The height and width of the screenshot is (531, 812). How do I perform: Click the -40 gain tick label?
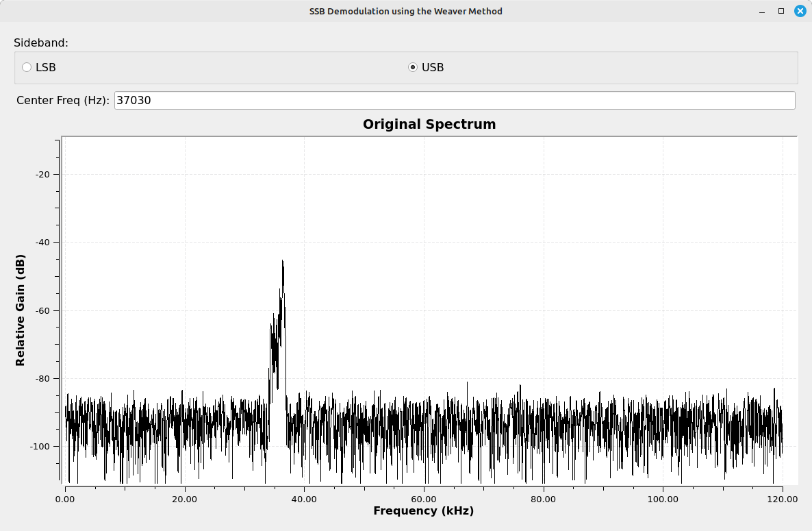[x=42, y=243]
